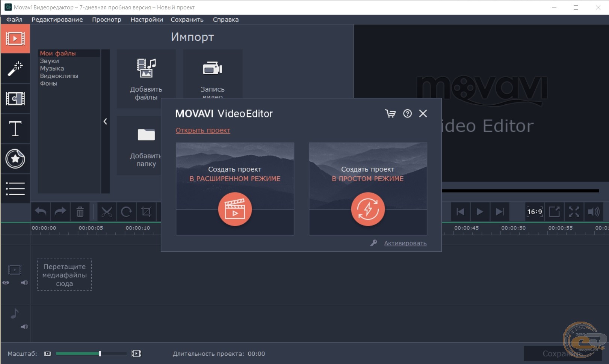Open the Файл menu
The height and width of the screenshot is (364, 609).
pos(14,20)
